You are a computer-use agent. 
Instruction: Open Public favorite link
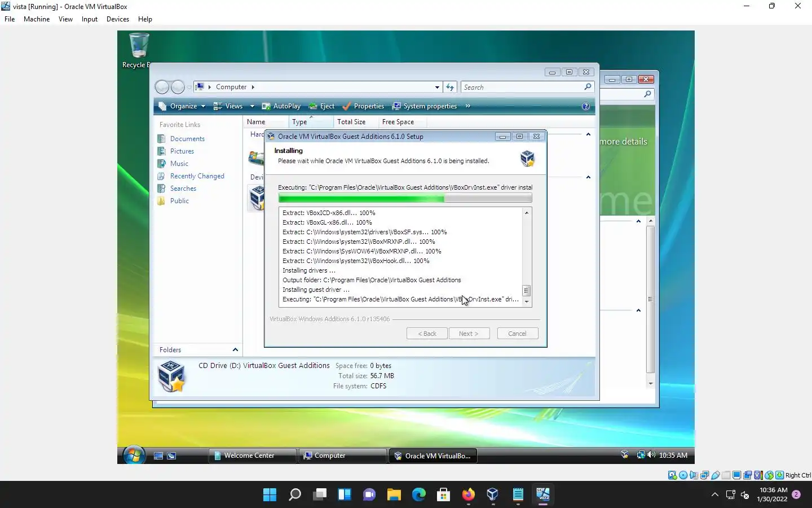pos(179,201)
